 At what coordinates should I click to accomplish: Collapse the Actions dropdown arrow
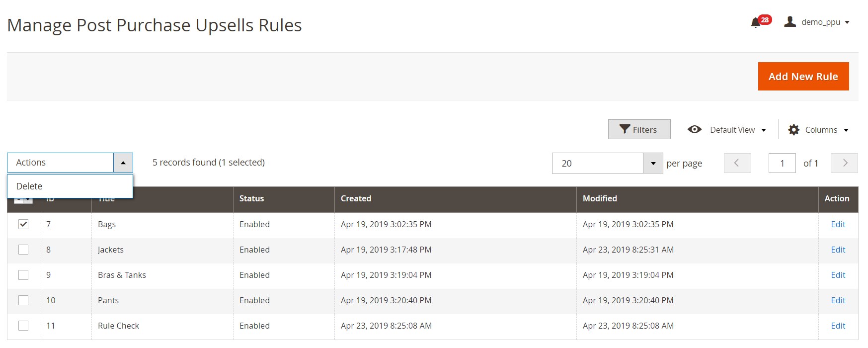pos(123,163)
